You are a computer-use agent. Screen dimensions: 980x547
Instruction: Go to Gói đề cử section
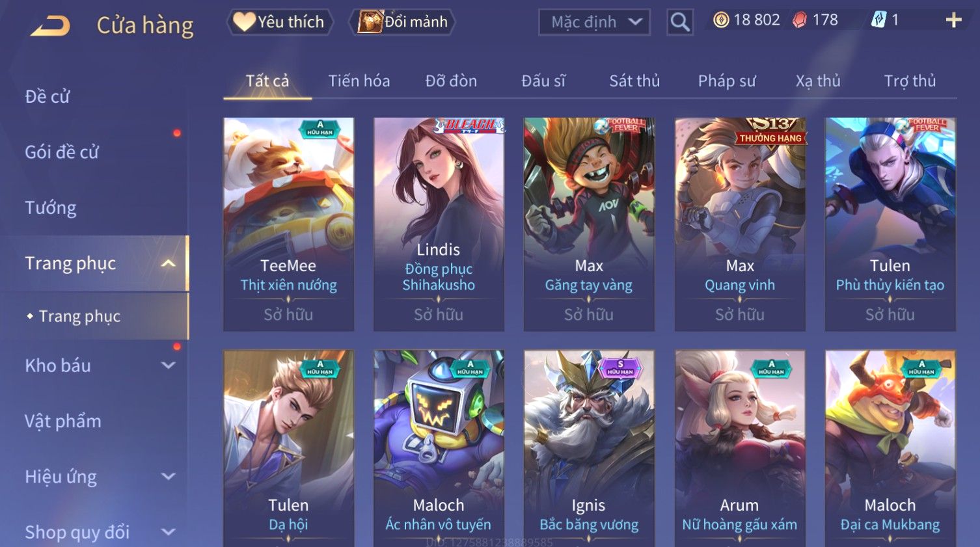pos(62,152)
